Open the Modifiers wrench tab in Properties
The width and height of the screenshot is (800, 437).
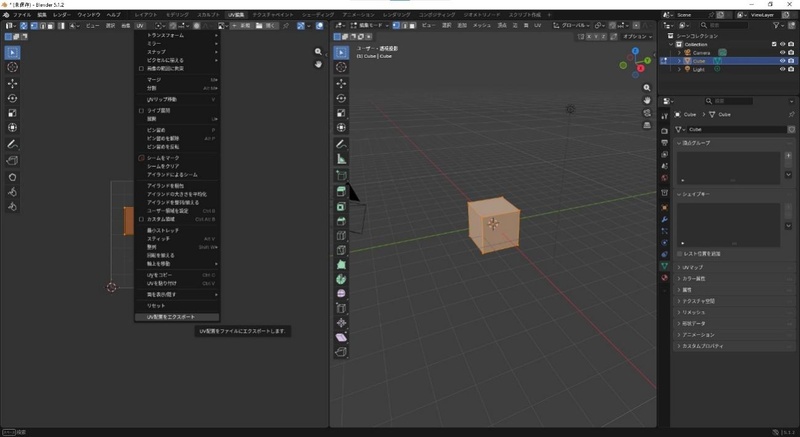point(664,219)
